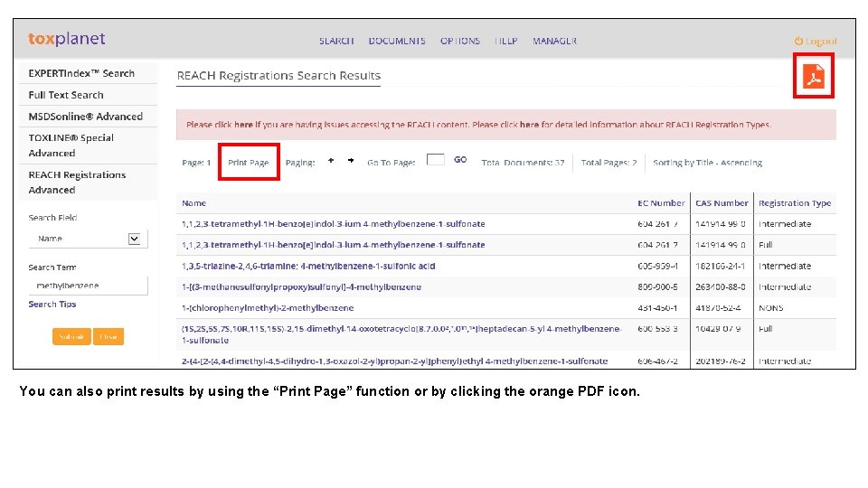Click Total Documents: 37 text
The width and height of the screenshot is (868, 488).
[x=523, y=162]
